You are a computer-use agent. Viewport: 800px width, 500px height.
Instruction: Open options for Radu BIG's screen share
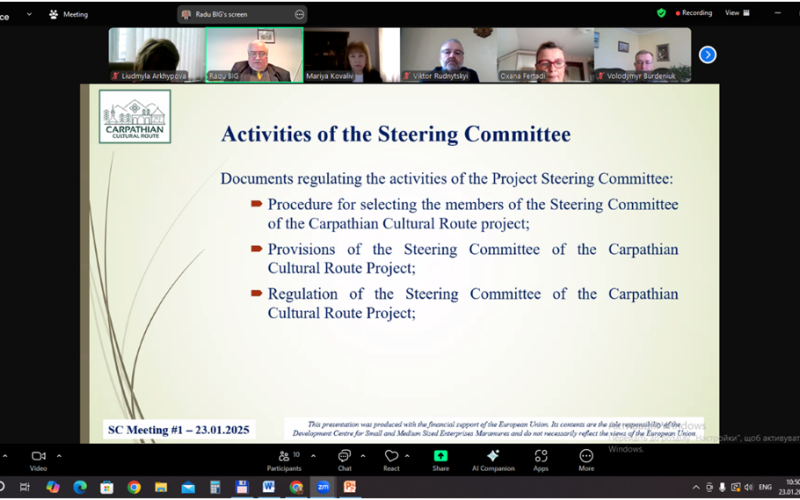pos(299,14)
